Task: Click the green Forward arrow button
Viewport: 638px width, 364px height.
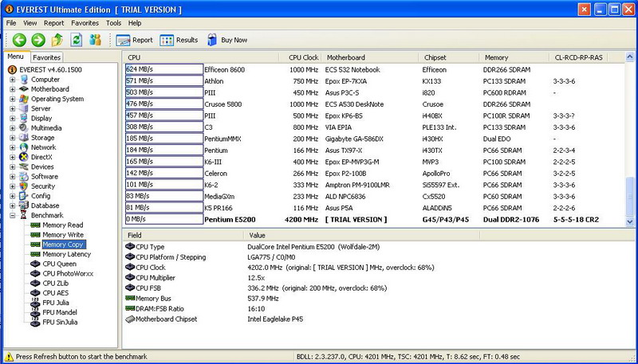Action: pyautogui.click(x=38, y=40)
